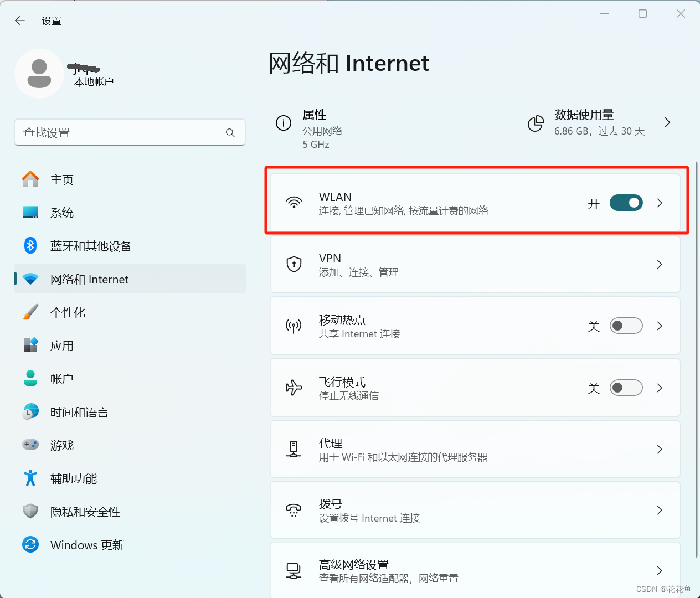The image size is (700, 598).
Task: Click the advanced network settings computer icon
Action: click(294, 570)
